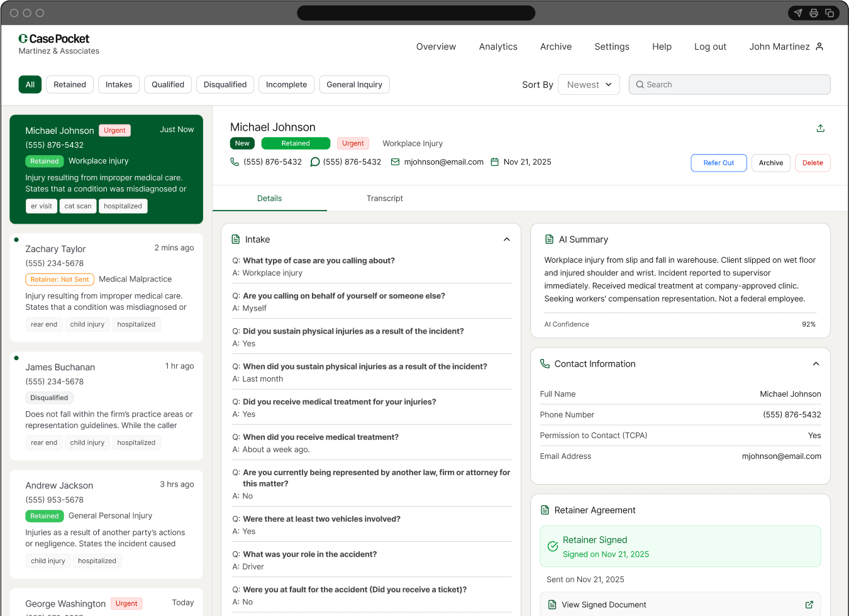This screenshot has height=616, width=849.
Task: Click the Refer Out button
Action: 719,163
